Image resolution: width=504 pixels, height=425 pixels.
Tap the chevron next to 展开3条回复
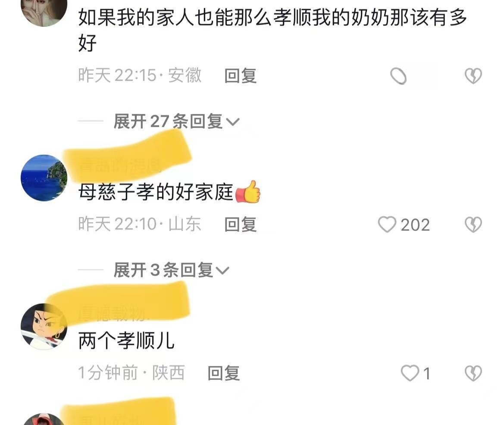(x=222, y=271)
